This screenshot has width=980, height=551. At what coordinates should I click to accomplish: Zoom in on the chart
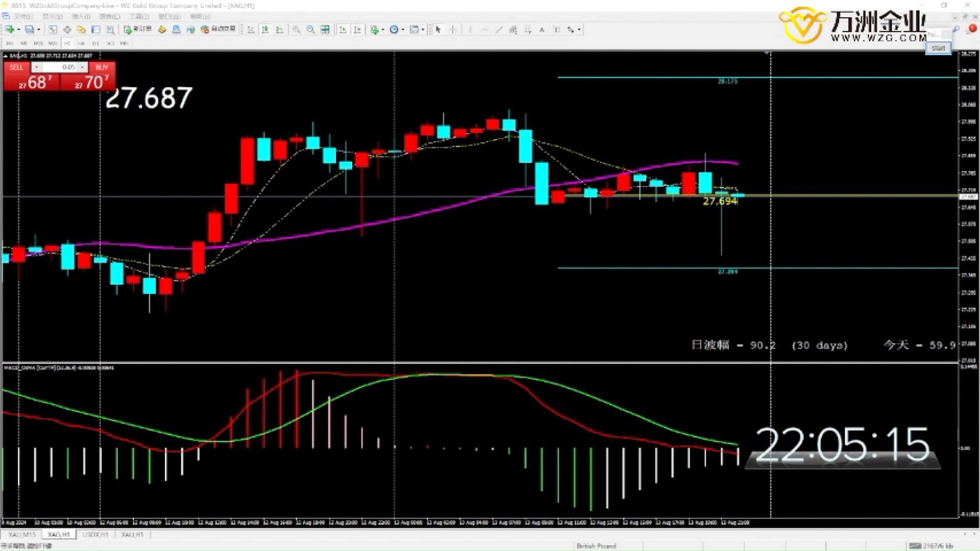coord(296,30)
